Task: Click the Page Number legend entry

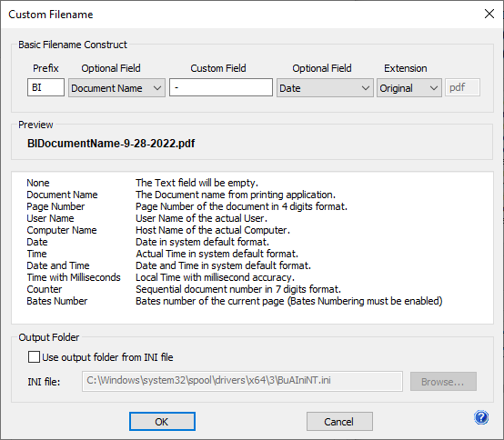Action: pos(55,206)
